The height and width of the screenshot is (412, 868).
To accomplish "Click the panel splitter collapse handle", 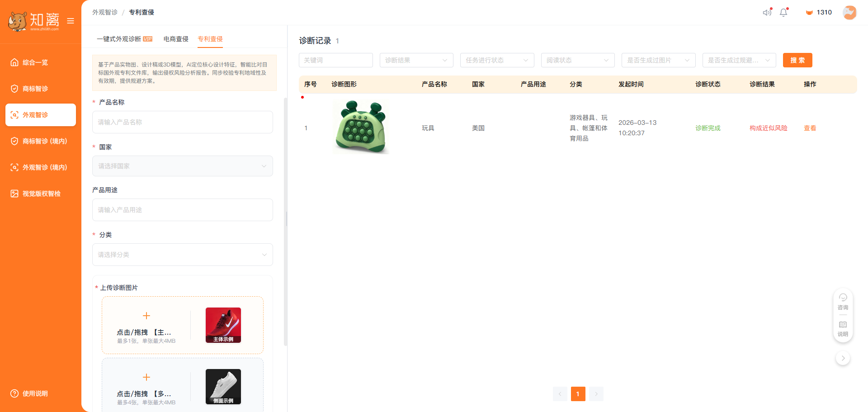I will (287, 219).
